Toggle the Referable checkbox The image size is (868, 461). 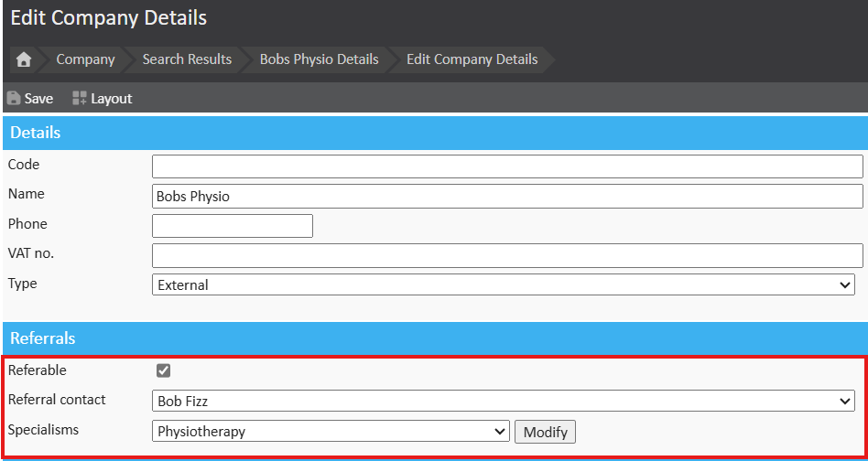[x=164, y=370]
